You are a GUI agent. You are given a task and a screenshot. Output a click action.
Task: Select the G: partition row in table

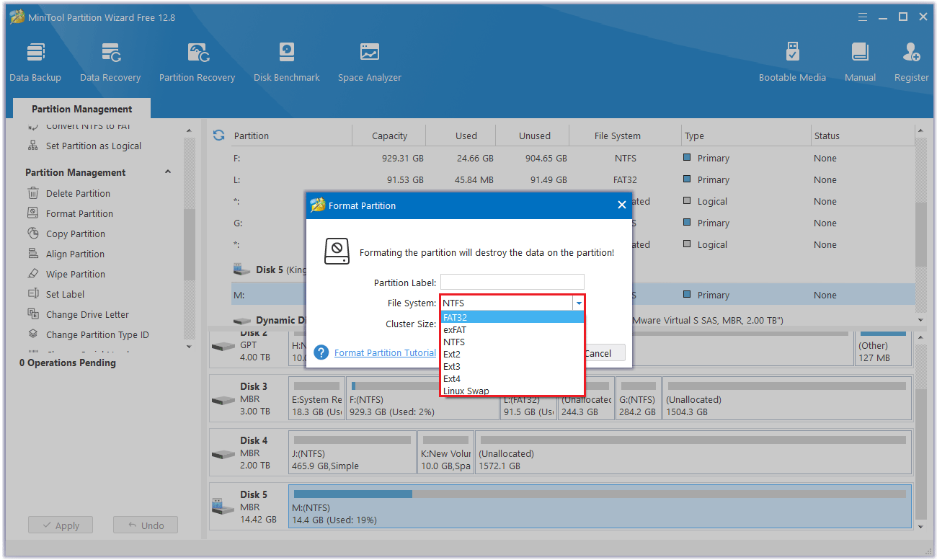(572, 223)
